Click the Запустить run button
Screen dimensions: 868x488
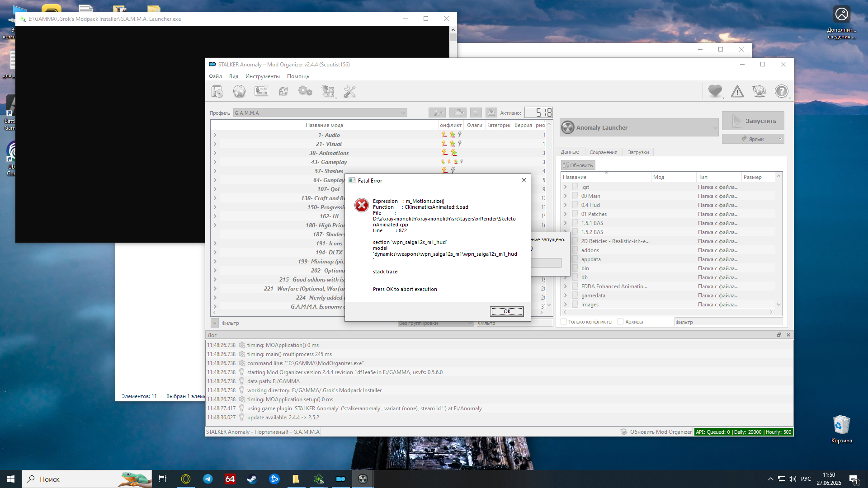tap(753, 121)
